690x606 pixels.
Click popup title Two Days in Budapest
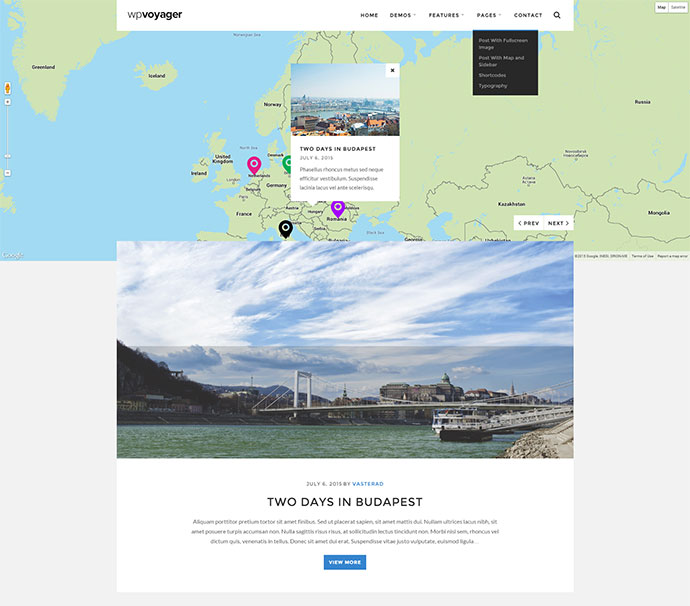tap(338, 149)
